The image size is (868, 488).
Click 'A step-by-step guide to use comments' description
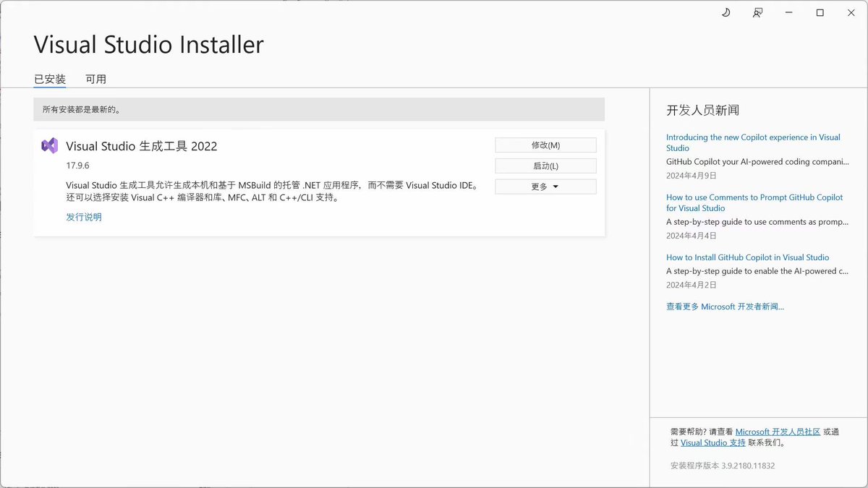(757, 222)
